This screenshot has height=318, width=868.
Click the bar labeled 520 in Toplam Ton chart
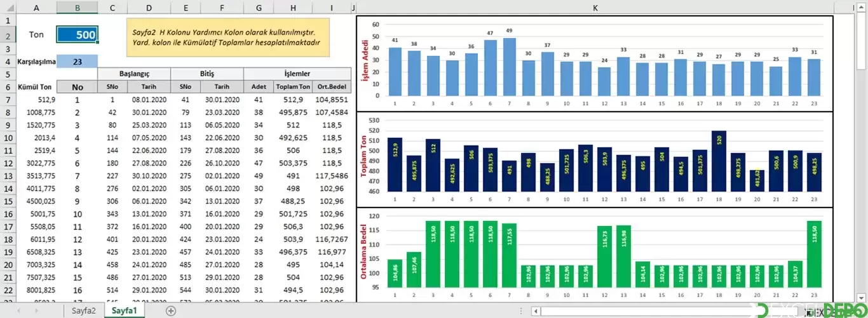point(719,161)
